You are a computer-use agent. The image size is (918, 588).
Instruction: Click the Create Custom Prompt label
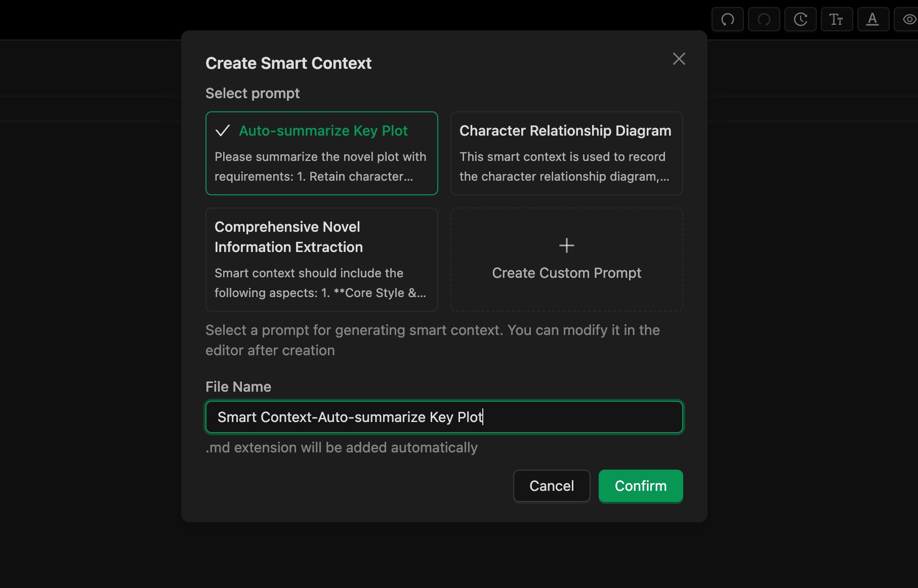566,273
